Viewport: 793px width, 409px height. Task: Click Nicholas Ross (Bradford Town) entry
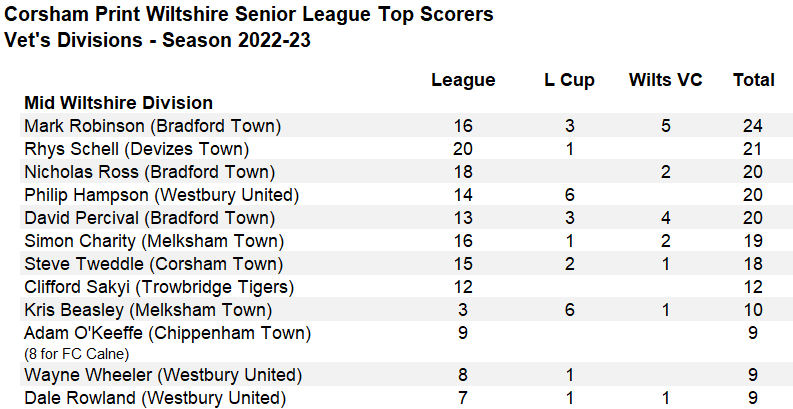click(150, 172)
